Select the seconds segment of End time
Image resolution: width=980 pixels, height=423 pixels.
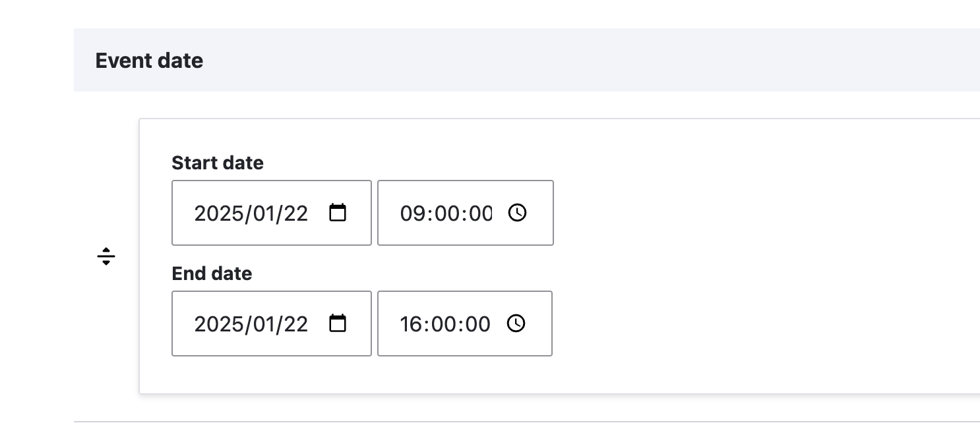[x=478, y=324]
